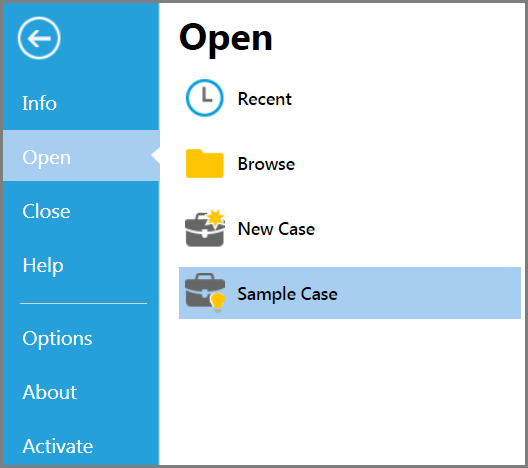Click the Sample Case briefcase lightbulb icon
Screen dimensions: 528x468
click(205, 293)
